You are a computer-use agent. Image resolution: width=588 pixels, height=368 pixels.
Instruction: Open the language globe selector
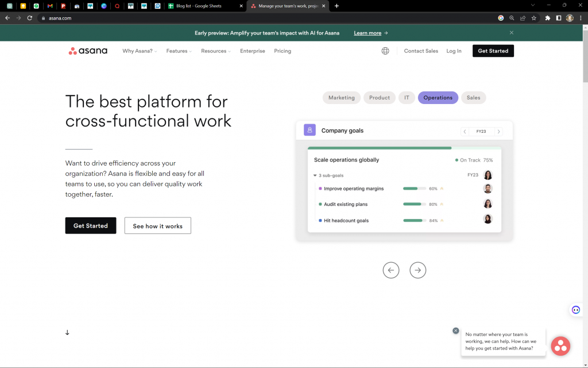[385, 51]
